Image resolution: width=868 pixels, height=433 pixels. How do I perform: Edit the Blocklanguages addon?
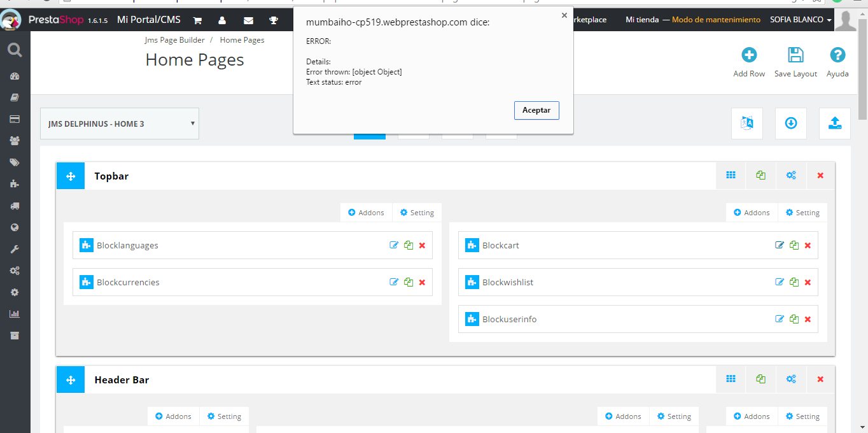click(x=394, y=245)
